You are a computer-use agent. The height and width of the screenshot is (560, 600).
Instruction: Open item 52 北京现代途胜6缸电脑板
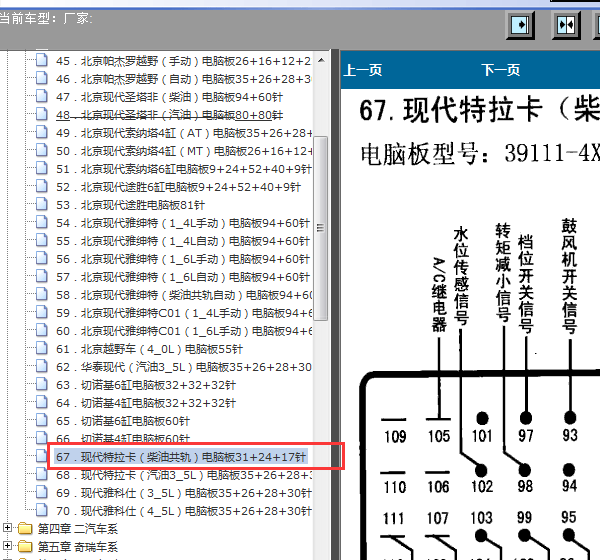[x=178, y=187]
